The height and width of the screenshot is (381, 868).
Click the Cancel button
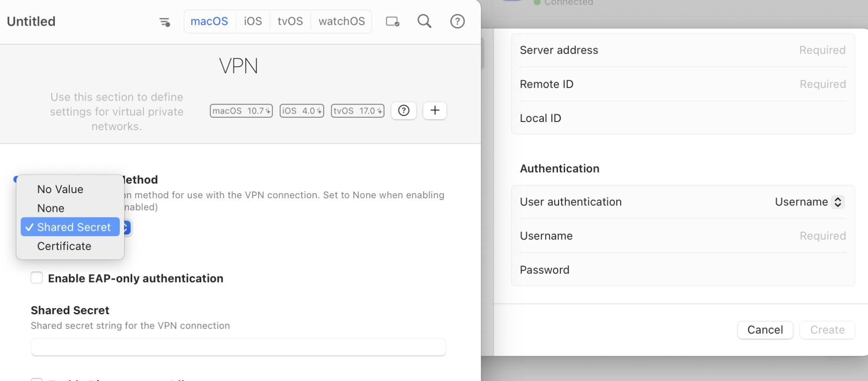point(765,330)
